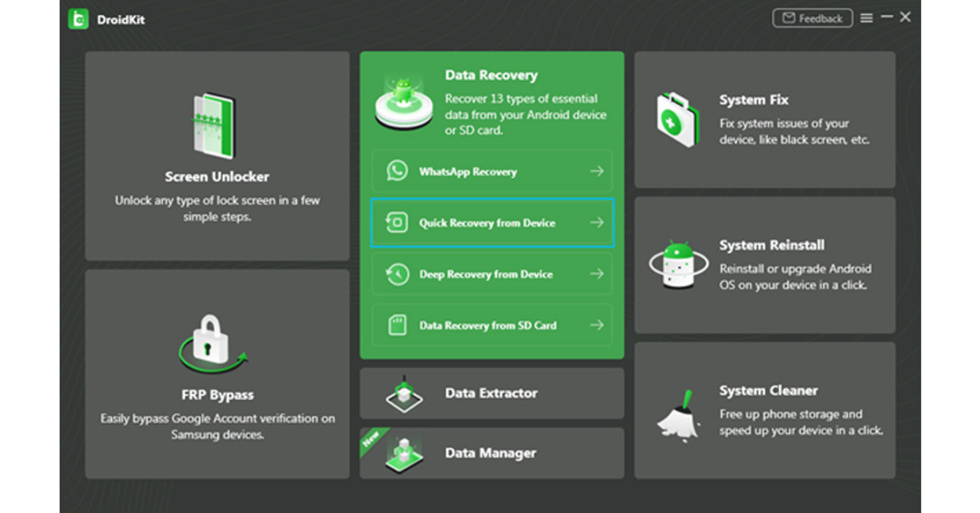Click the DroidKit logo icon
Image resolution: width=980 pixels, height=513 pixels.
(x=78, y=18)
